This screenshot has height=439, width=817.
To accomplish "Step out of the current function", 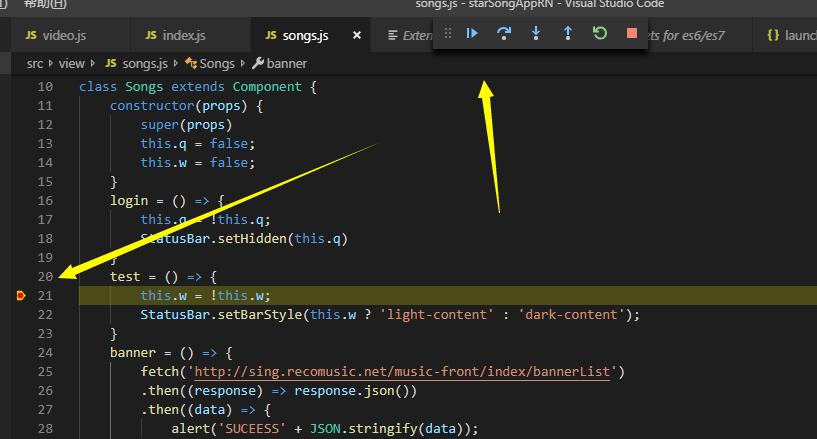I will 568,34.
